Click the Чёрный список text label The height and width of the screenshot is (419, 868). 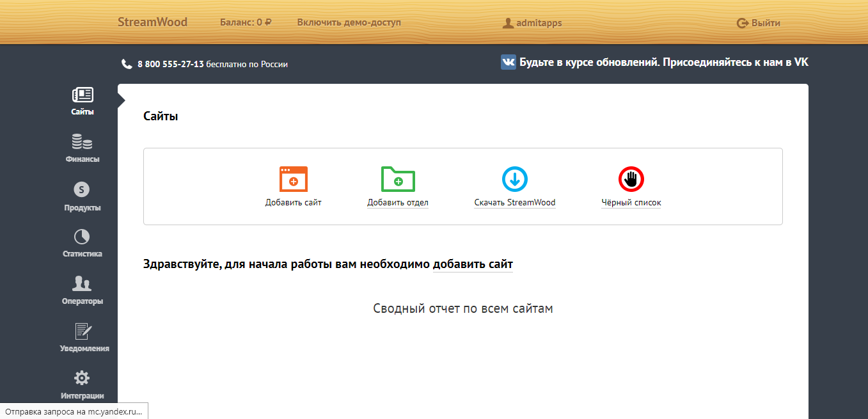[x=631, y=203]
